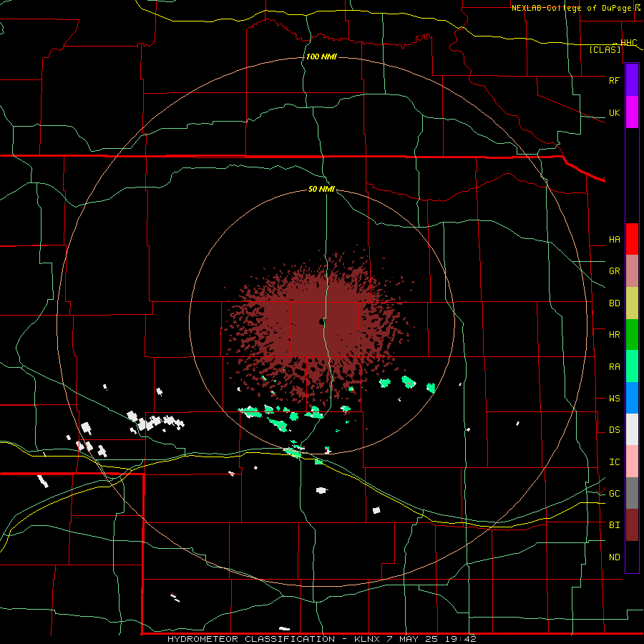Click the HR legend label
Viewport: 644px width, 644px height.
[614, 335]
